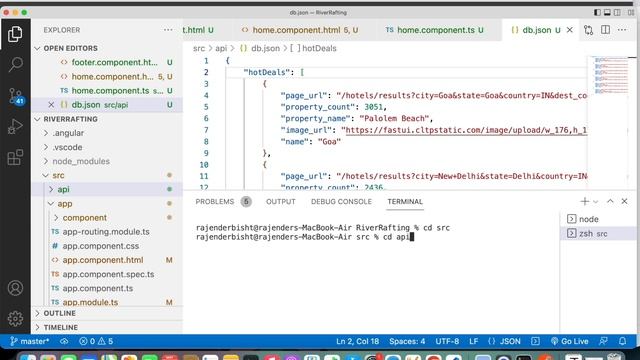This screenshot has height=360, width=640.
Task: Open app.component.spec.ts file
Action: pyautogui.click(x=108, y=274)
